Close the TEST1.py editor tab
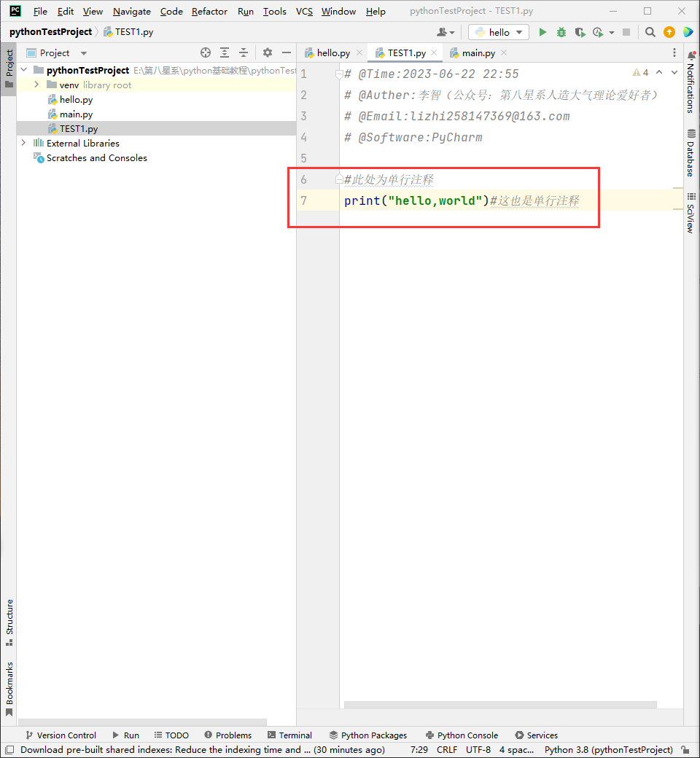 pyautogui.click(x=434, y=52)
